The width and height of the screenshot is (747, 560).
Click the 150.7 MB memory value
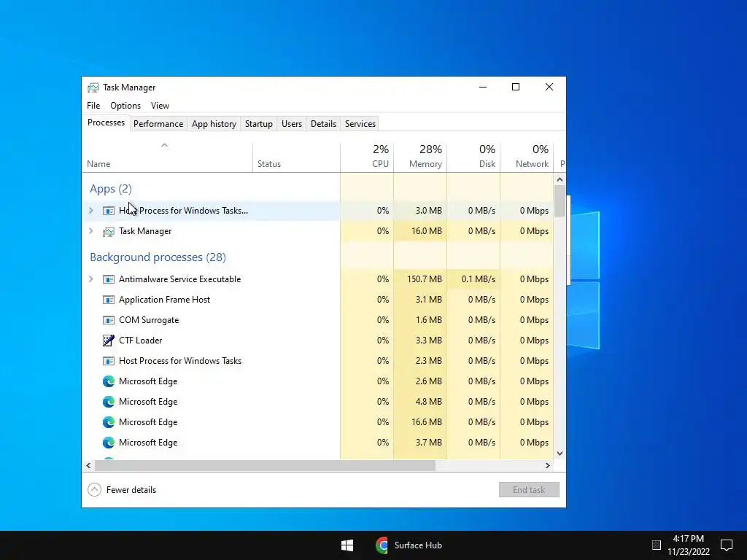[425, 279]
